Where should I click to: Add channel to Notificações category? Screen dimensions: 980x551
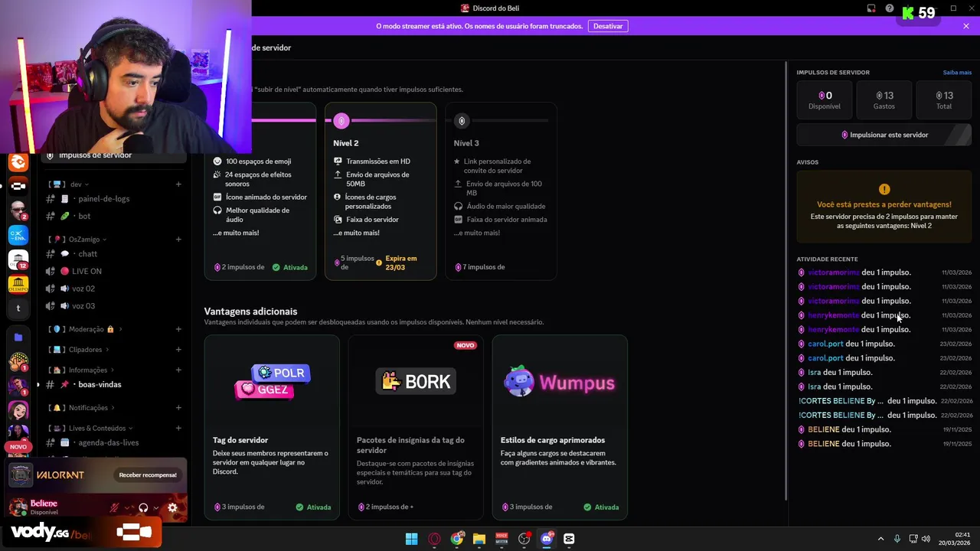point(178,408)
